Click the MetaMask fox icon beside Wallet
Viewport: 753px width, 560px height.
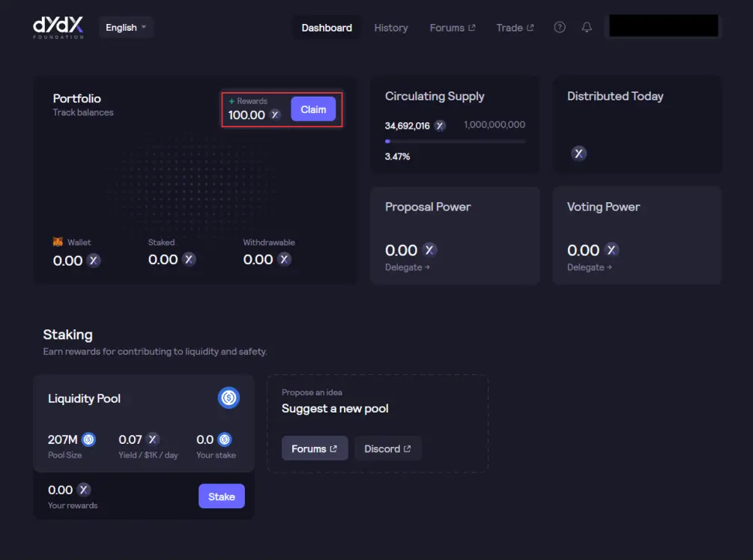[x=58, y=242]
